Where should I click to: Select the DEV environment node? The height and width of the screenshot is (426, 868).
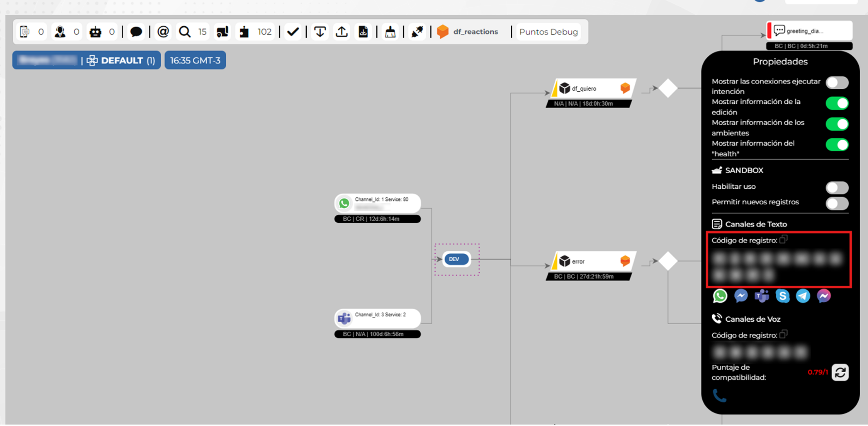(x=456, y=259)
